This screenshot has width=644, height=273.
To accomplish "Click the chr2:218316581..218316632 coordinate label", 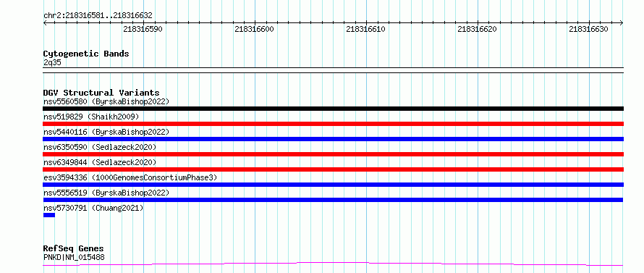I will (98, 15).
